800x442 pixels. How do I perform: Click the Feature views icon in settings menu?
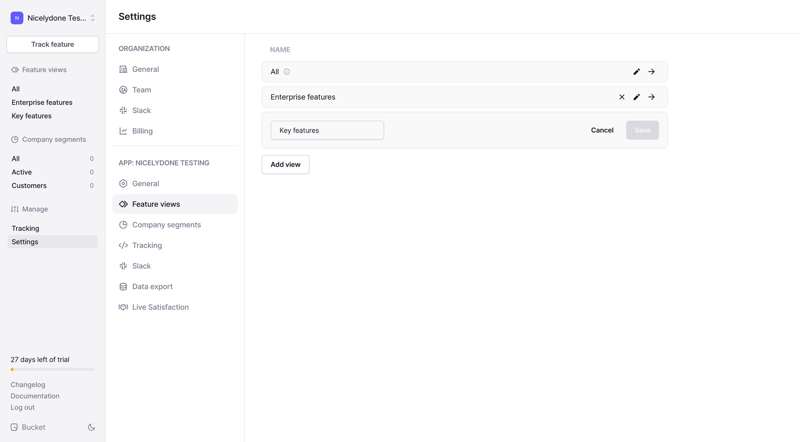coord(123,204)
